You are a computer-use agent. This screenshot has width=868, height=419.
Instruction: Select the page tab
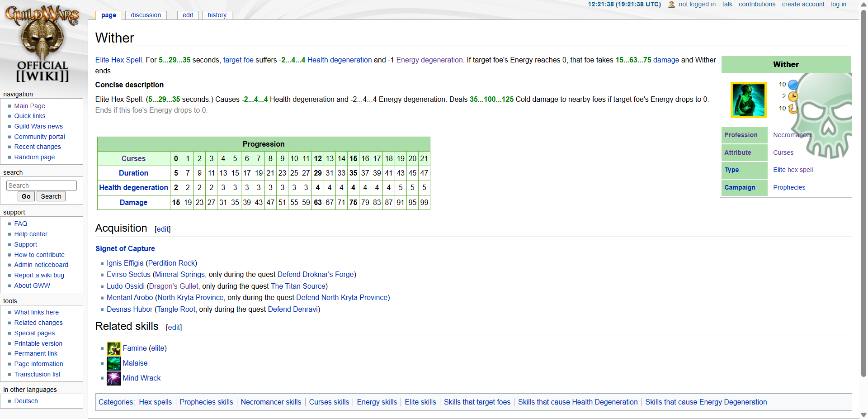coord(108,15)
